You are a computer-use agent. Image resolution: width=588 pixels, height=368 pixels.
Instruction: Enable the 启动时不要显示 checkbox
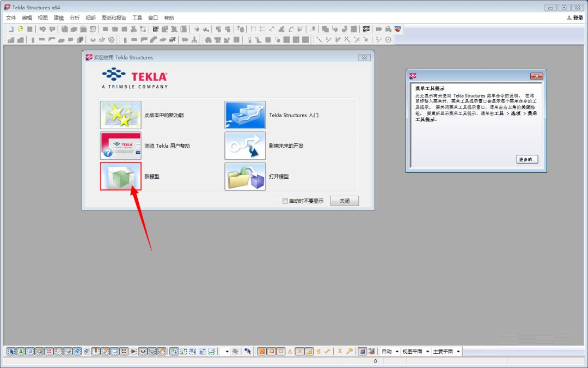pyautogui.click(x=285, y=201)
